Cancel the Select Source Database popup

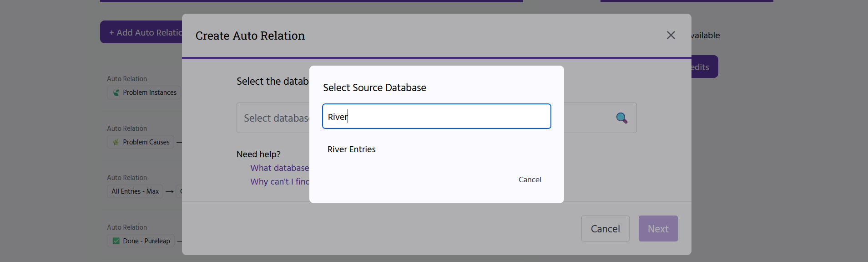[530, 180]
